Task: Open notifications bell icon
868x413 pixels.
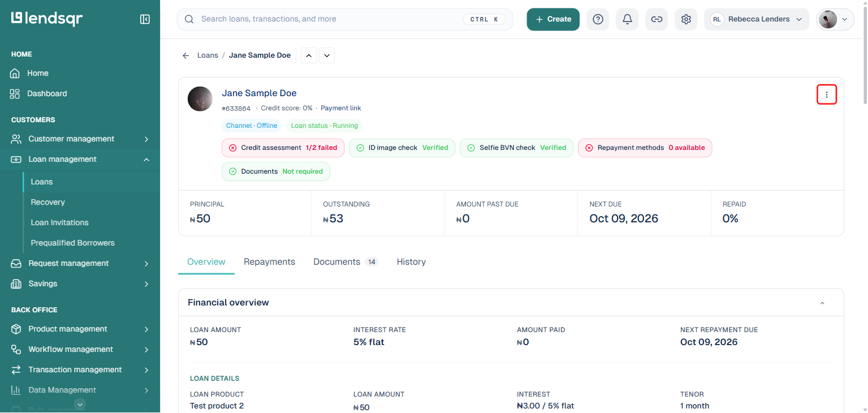Action: [x=627, y=19]
